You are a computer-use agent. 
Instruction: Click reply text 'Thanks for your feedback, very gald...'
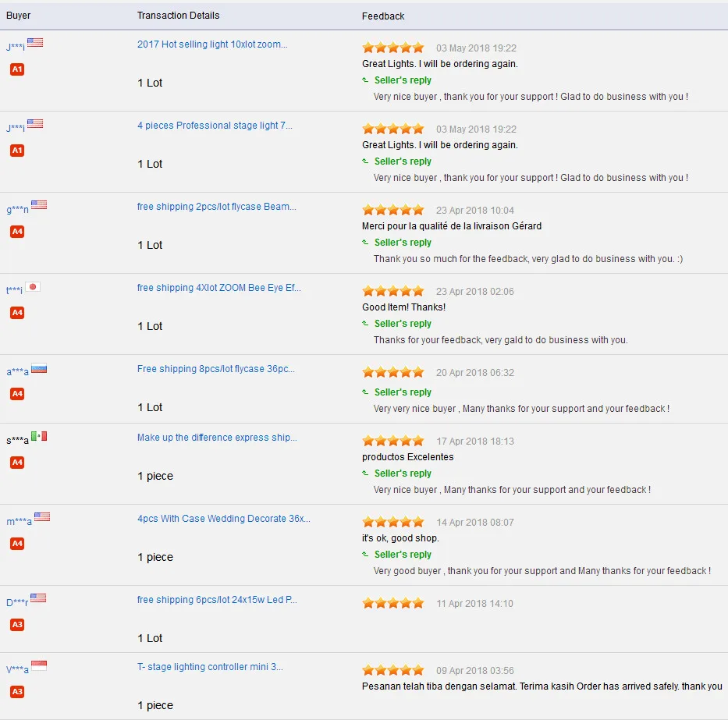(500, 340)
